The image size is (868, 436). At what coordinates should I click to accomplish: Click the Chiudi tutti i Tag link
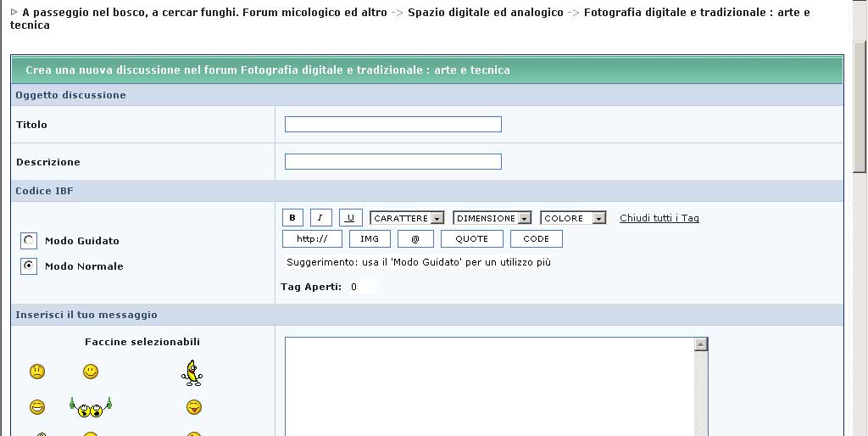click(x=659, y=218)
